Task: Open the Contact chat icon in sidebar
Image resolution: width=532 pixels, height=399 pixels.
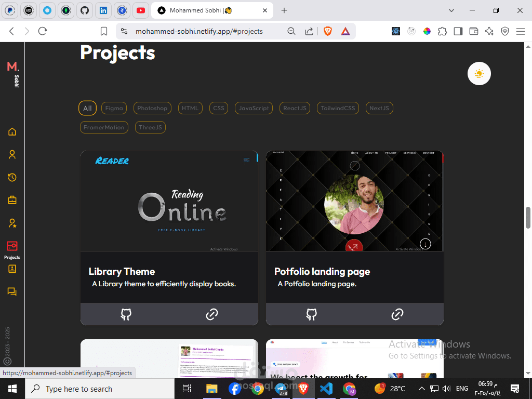Action: coord(12,291)
